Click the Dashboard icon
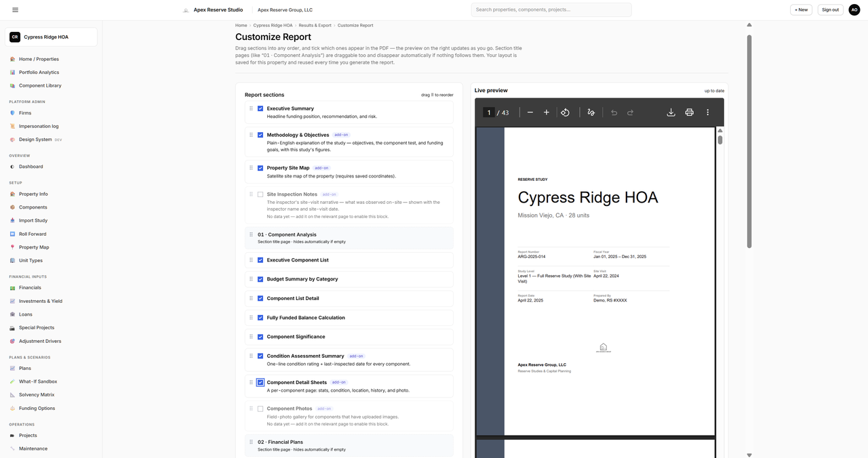The height and width of the screenshot is (458, 868). click(12, 167)
